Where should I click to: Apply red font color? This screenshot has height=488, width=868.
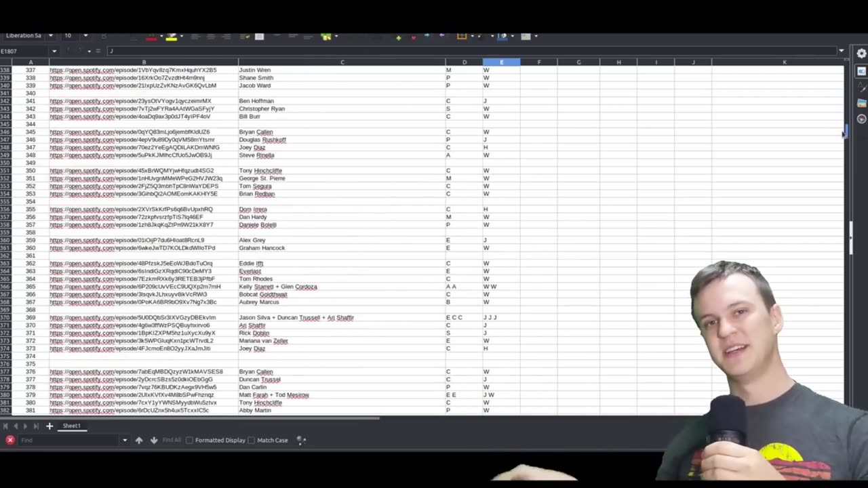point(151,36)
